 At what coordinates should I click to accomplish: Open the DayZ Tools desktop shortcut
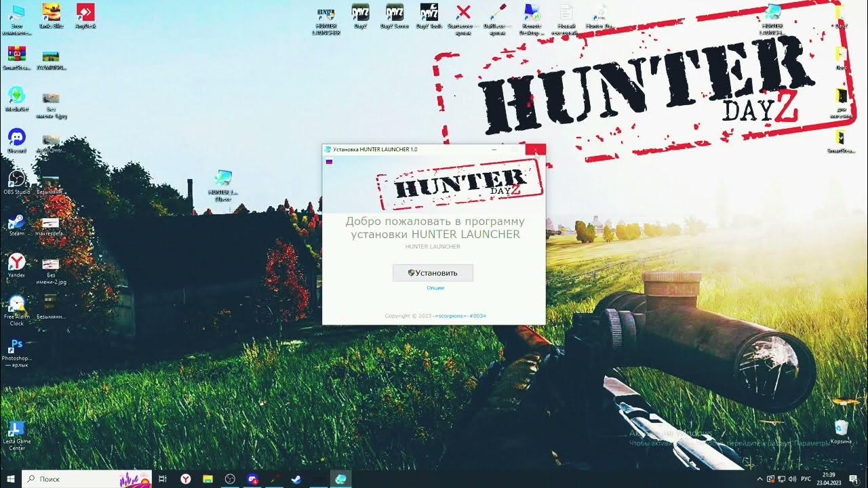coord(429,16)
